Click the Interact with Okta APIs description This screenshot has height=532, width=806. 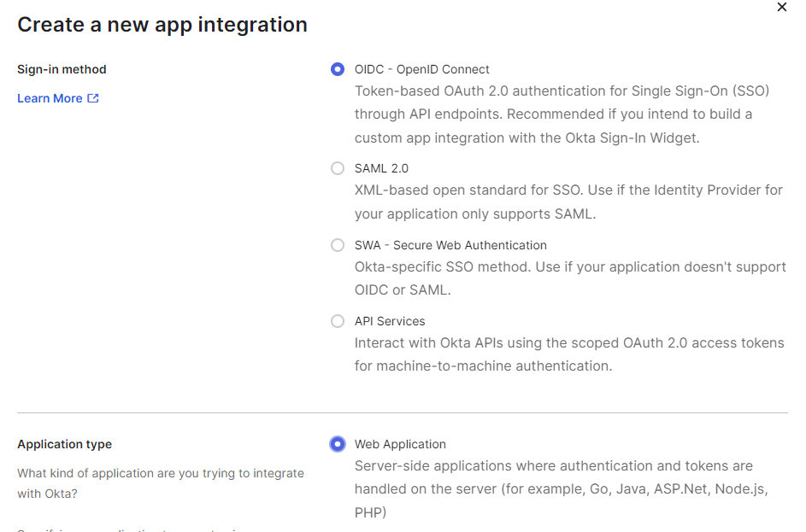pos(569,354)
